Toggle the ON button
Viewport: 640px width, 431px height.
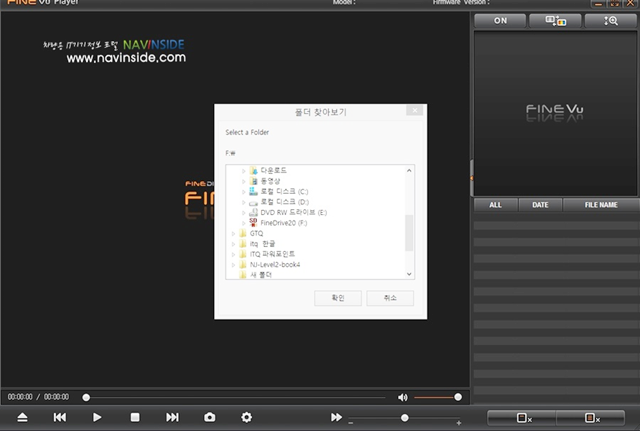500,21
